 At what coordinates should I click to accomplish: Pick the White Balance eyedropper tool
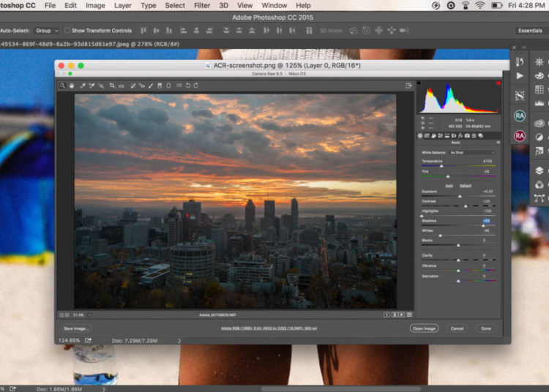[x=83, y=86]
